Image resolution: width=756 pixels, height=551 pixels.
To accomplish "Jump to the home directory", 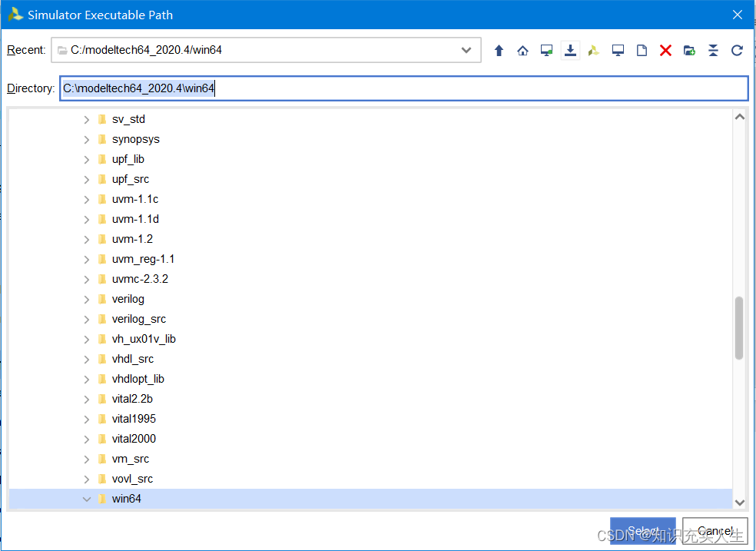I will (522, 51).
